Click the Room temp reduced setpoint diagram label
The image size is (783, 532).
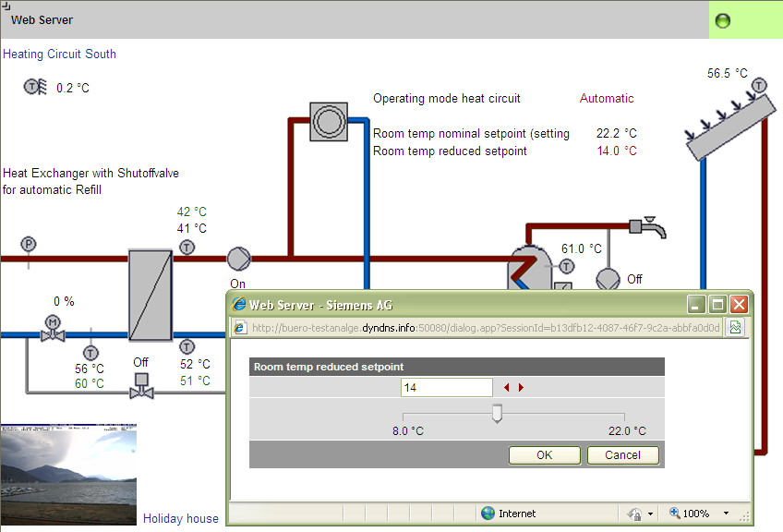pyautogui.click(x=450, y=151)
